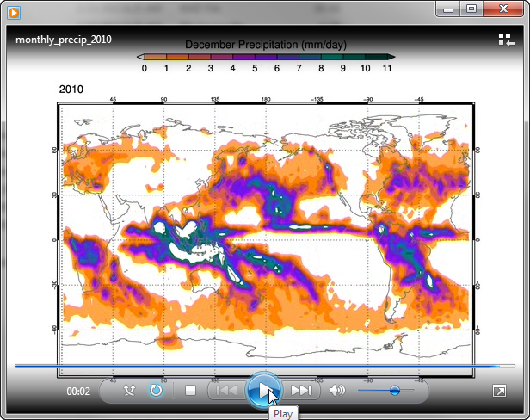Toggle repeat mode
The image size is (530, 420).
tap(156, 391)
